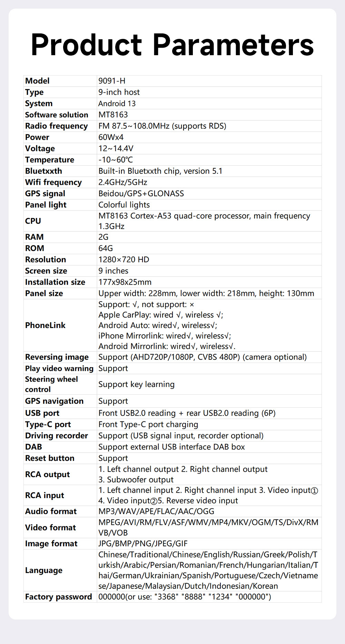Click the Model row label
This screenshot has width=345, height=644.
[x=37, y=81]
